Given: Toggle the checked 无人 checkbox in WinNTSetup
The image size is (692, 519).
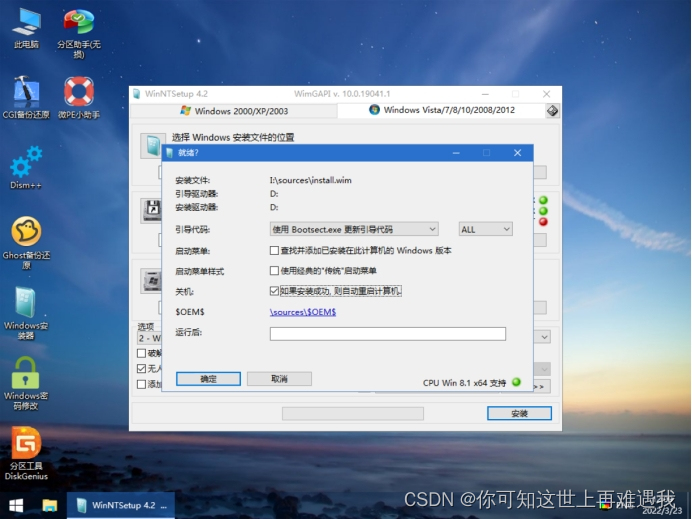Looking at the screenshot, I should (x=142, y=368).
